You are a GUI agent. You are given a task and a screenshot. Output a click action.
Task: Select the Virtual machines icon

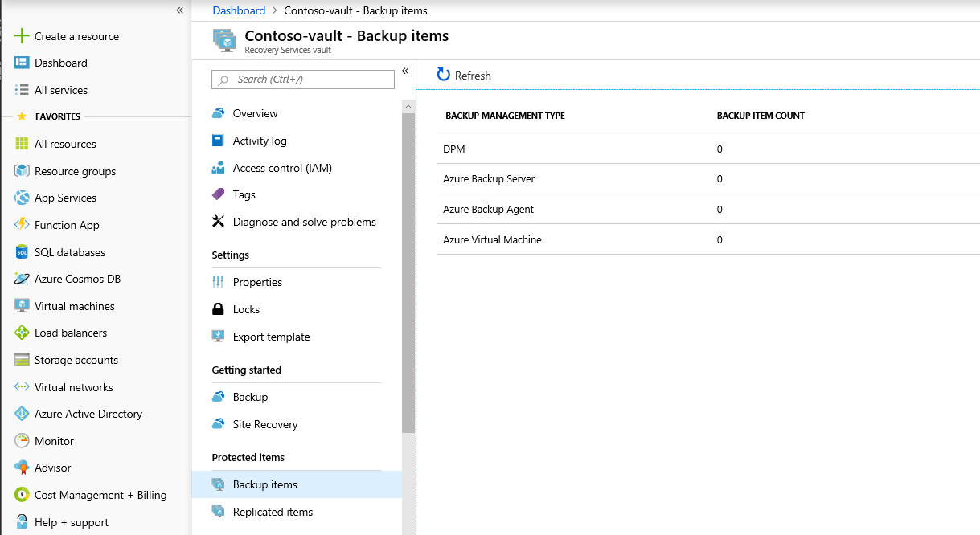point(22,306)
